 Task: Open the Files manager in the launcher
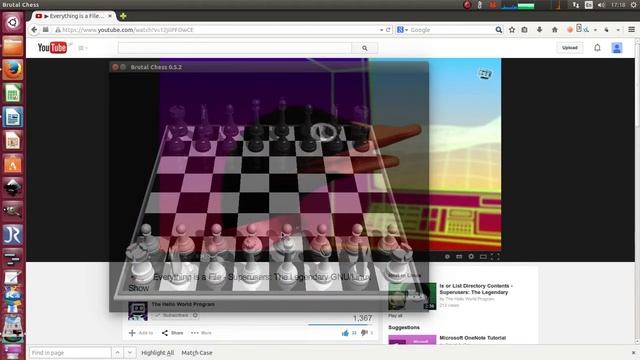pos(13,46)
